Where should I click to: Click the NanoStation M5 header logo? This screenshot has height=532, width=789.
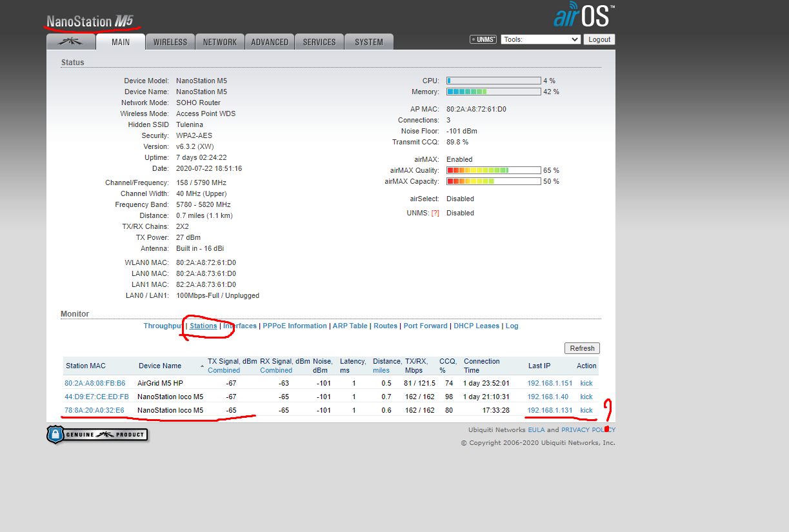pyautogui.click(x=90, y=21)
